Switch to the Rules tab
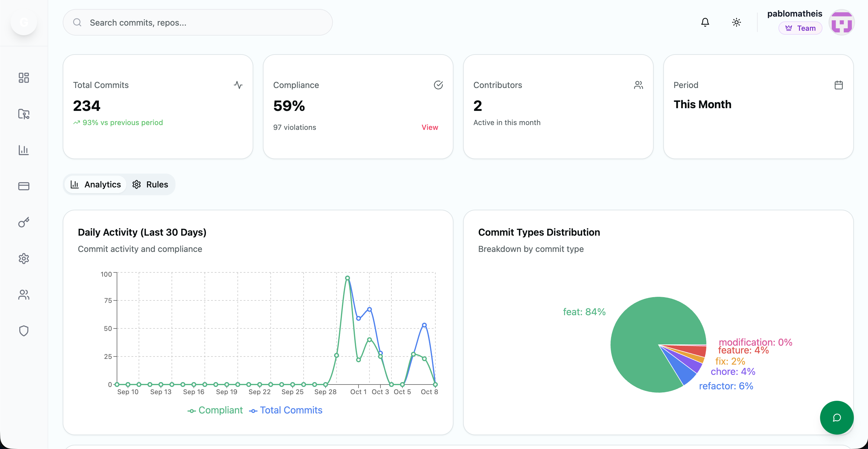Viewport: 868px width, 449px height. coord(150,184)
